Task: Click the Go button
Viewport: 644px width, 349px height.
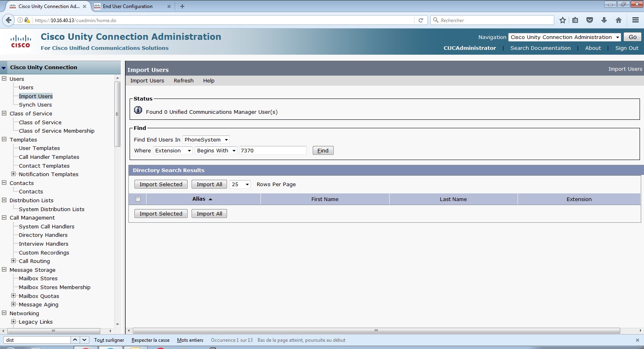Action: click(x=633, y=37)
